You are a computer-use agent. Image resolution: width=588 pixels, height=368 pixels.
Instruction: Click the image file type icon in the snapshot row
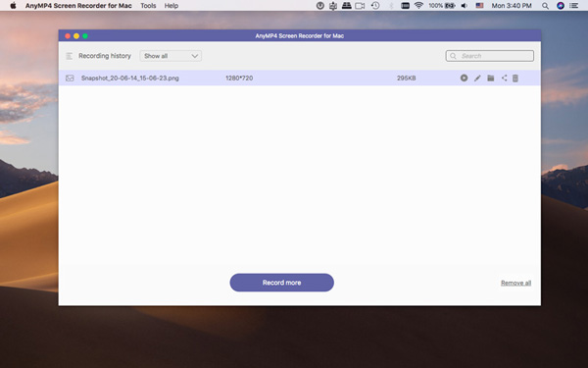coord(70,79)
